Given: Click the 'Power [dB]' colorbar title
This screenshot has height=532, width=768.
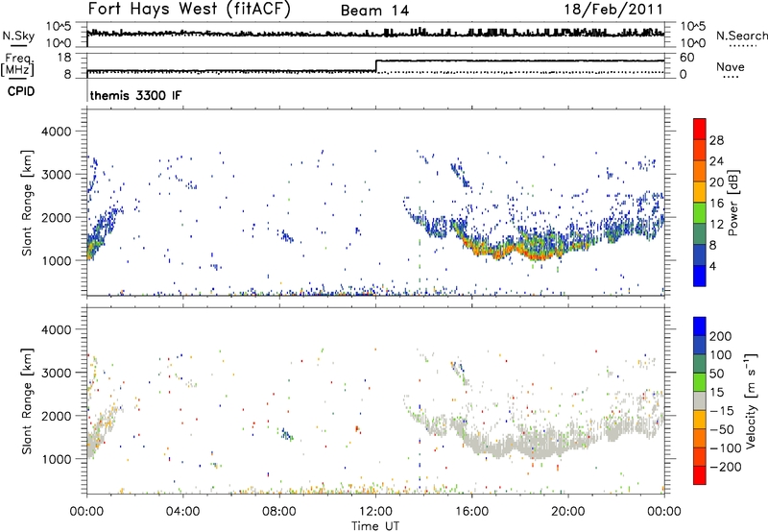Looking at the screenshot, I should pos(733,203).
